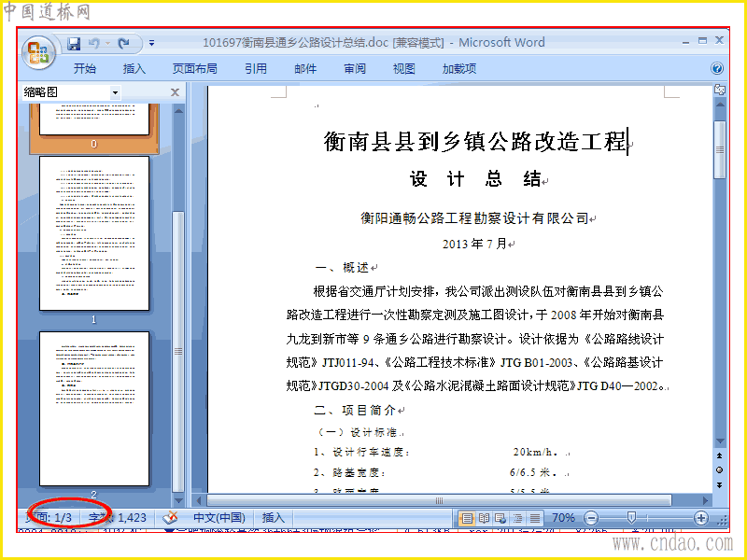Open the 审阅 ribbon tab

355,68
